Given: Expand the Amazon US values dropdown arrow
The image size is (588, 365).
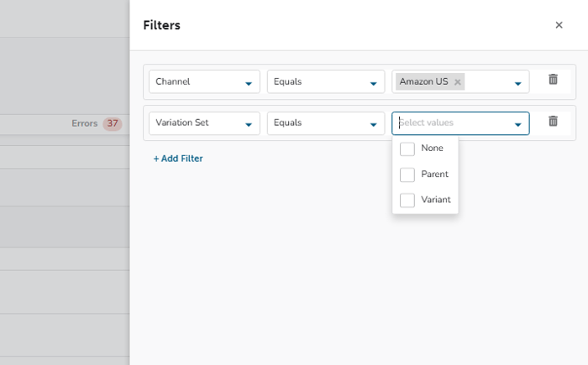Looking at the screenshot, I should [x=517, y=83].
